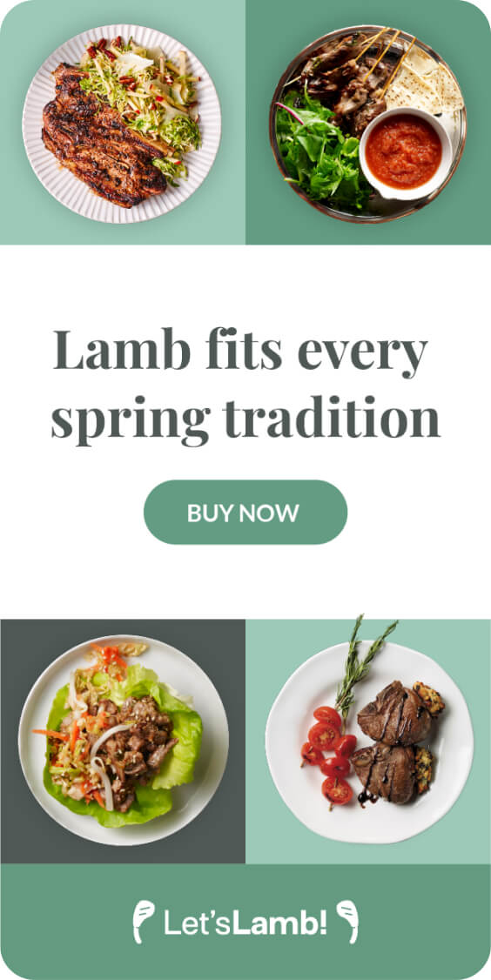Click the left lamb ear icon in the logo
This screenshot has height=980, width=491.
pos(144,921)
